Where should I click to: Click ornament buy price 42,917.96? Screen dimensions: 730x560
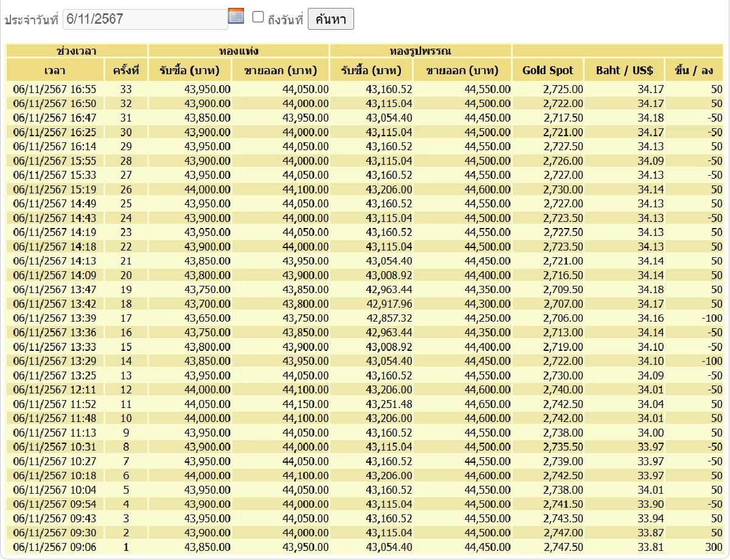[x=389, y=303]
